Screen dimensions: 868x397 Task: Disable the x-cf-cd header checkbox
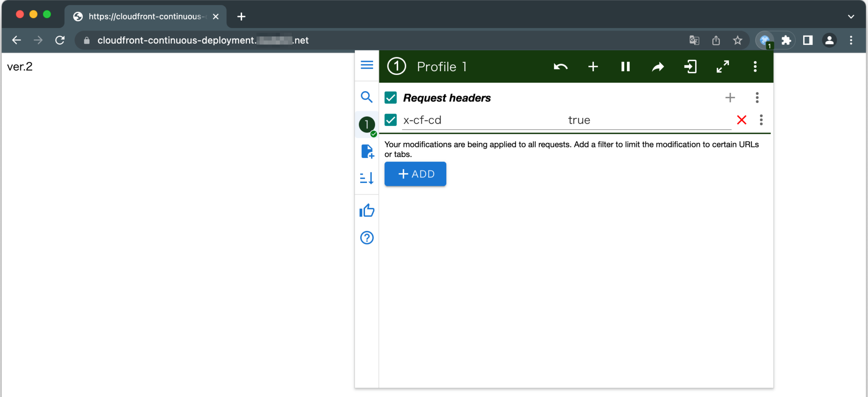point(390,120)
